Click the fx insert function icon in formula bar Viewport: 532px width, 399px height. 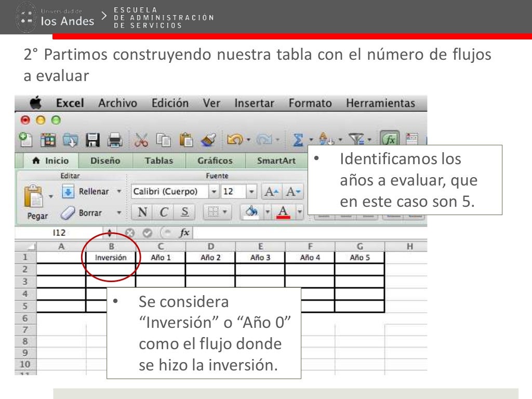184,233
